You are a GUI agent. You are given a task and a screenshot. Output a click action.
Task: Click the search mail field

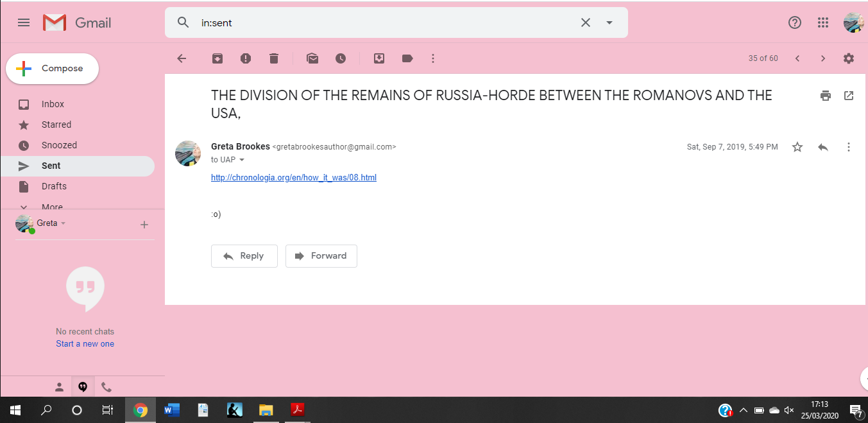click(385, 22)
